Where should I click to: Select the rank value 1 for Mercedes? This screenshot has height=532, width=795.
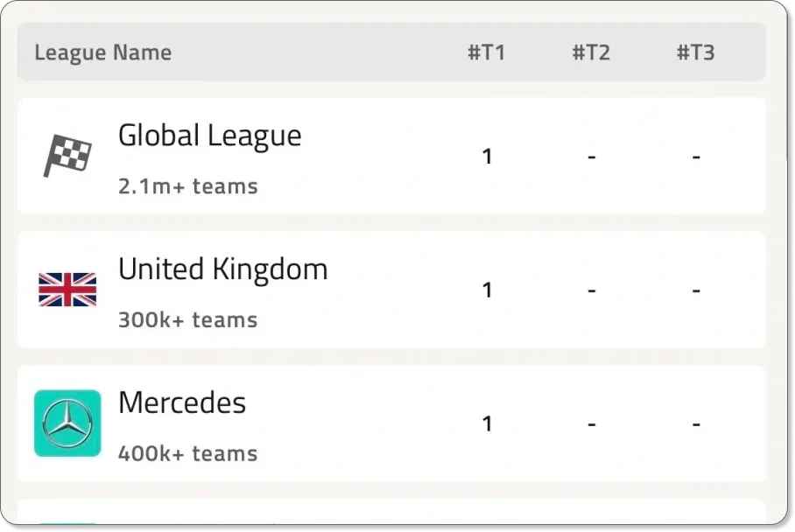[x=487, y=423]
